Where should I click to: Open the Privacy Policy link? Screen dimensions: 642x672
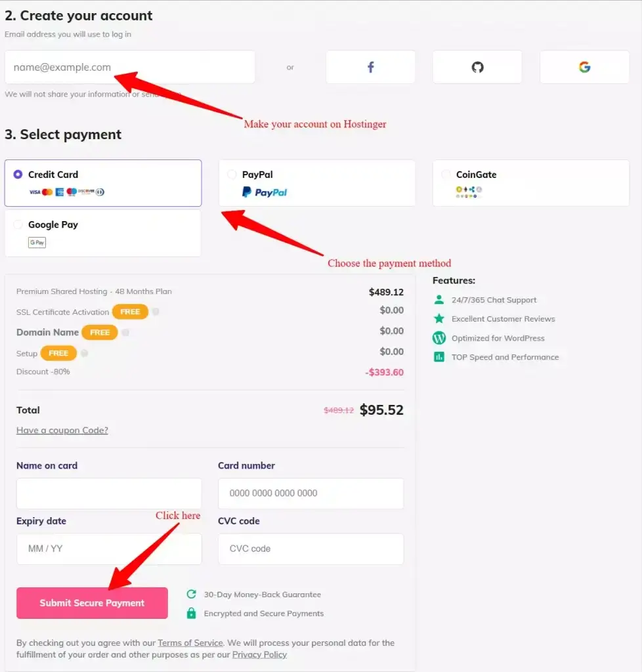click(x=259, y=654)
